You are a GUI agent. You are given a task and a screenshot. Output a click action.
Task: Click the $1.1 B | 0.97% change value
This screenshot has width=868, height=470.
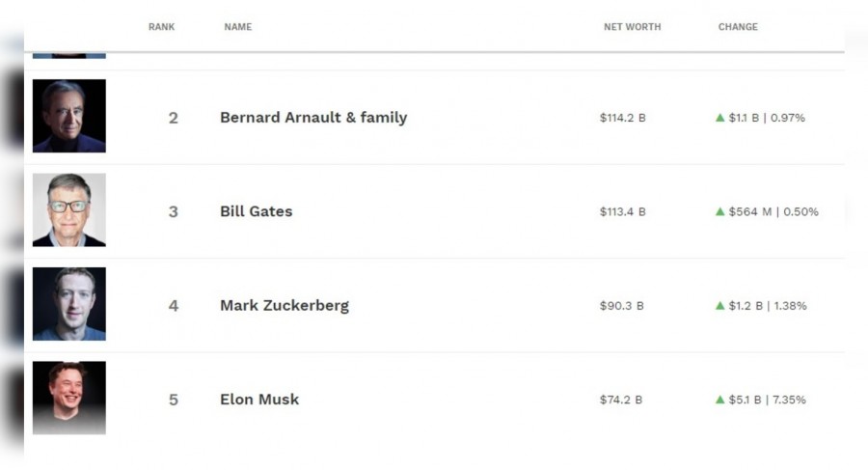tap(767, 118)
